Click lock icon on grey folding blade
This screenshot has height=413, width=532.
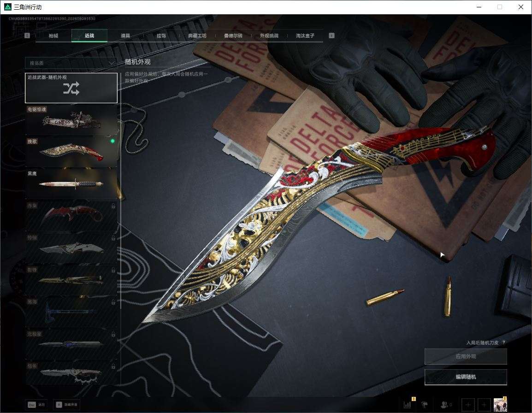[113, 238]
